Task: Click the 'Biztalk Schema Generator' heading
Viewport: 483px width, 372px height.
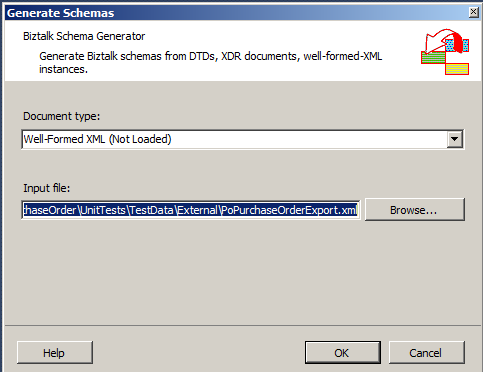Action: (84, 36)
